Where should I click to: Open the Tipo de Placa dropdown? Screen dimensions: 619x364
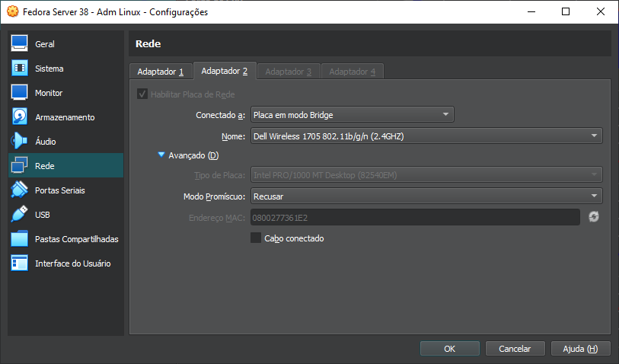(426, 175)
